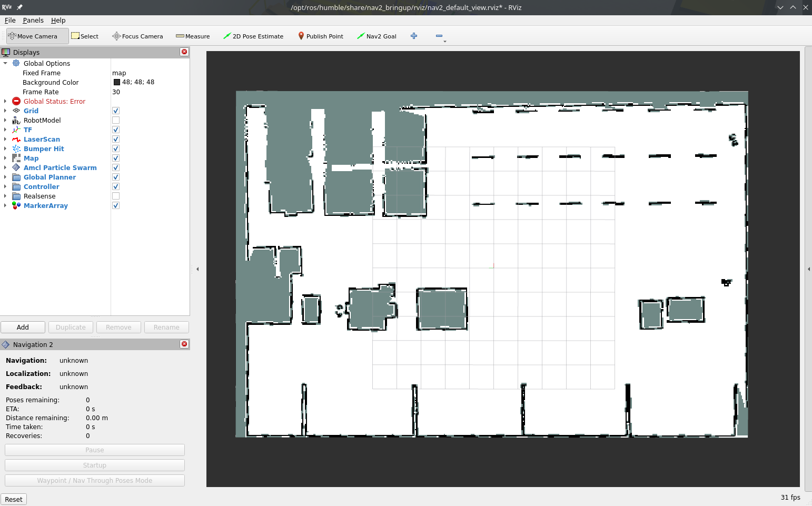Select the Publish Point tool
This screenshot has height=506, width=812.
(x=321, y=36)
